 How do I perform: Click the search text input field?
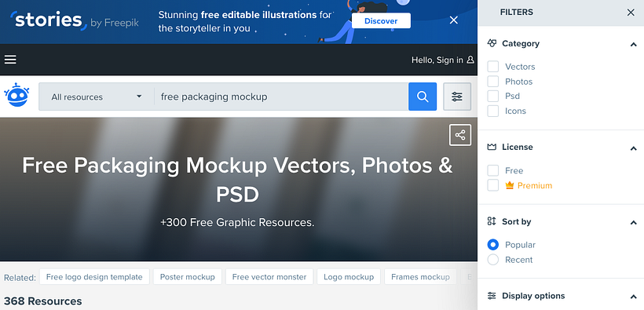pyautogui.click(x=281, y=97)
